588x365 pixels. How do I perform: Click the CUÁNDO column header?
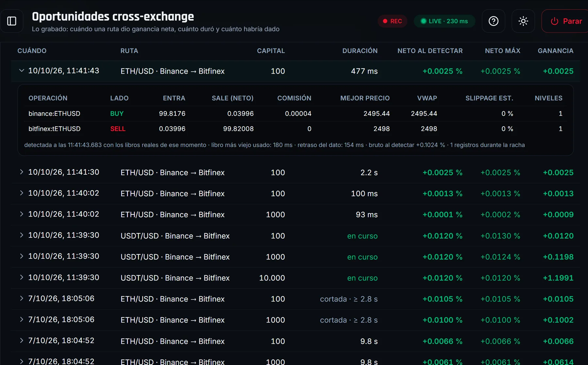32,51
